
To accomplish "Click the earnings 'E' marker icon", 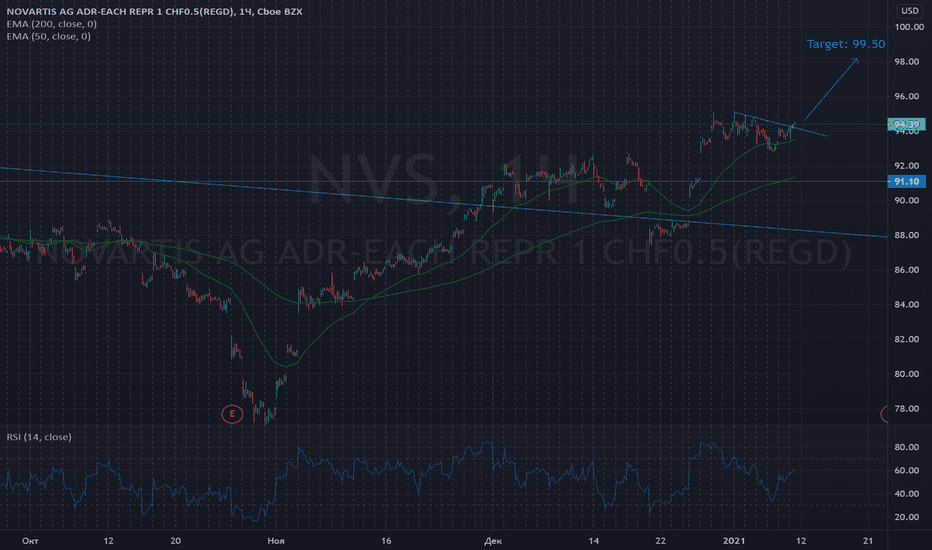I will [x=232, y=414].
